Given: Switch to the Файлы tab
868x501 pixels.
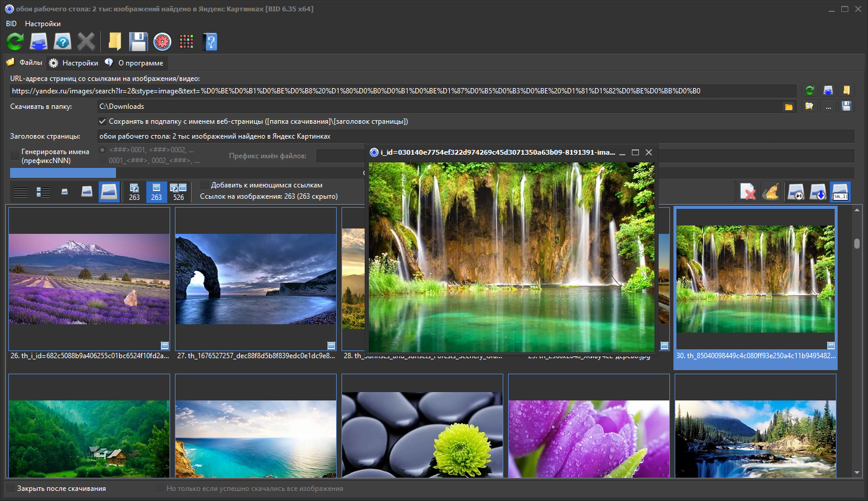Looking at the screenshot, I should 25,62.
